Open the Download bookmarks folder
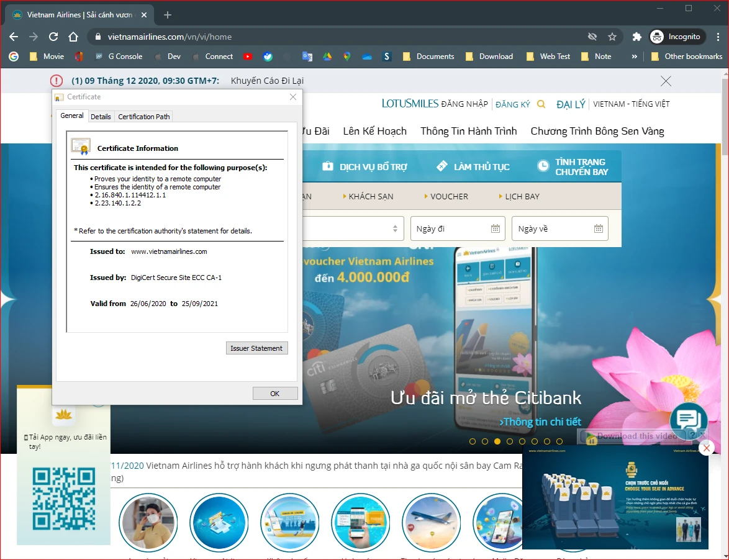Image resolution: width=729 pixels, height=560 pixels. tap(489, 56)
